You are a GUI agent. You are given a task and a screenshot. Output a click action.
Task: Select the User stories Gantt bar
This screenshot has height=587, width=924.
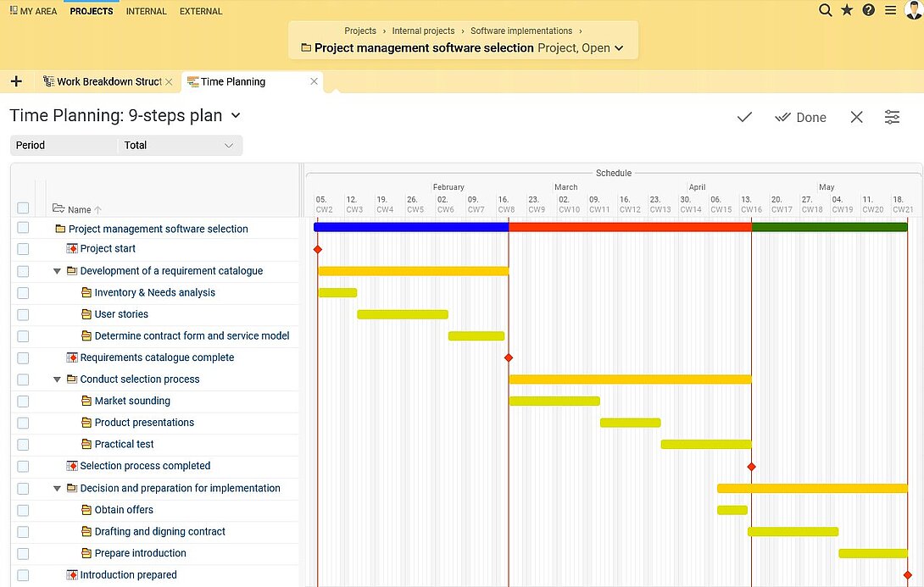[403, 314]
